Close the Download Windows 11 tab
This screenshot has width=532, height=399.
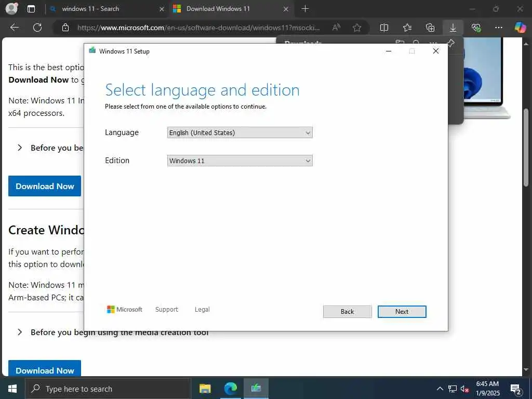(286, 9)
